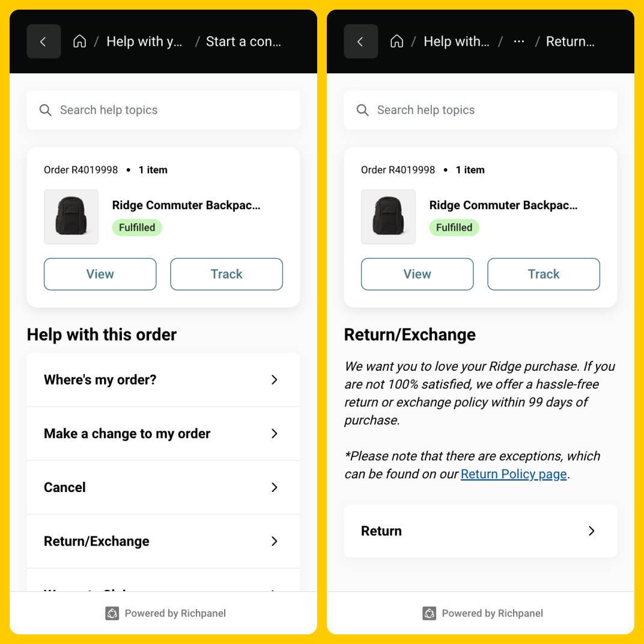This screenshot has height=644, width=644.
Task: Click the home icon in right panel
Action: coord(396,41)
